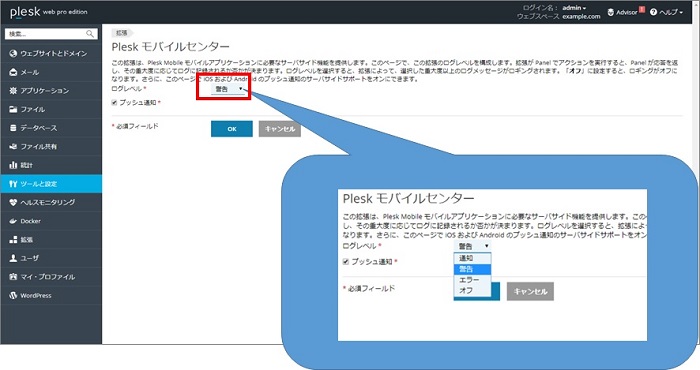This screenshot has height=370, width=700.
Task: Click the extensions blocks icon in sidebar
Action: [x=13, y=240]
